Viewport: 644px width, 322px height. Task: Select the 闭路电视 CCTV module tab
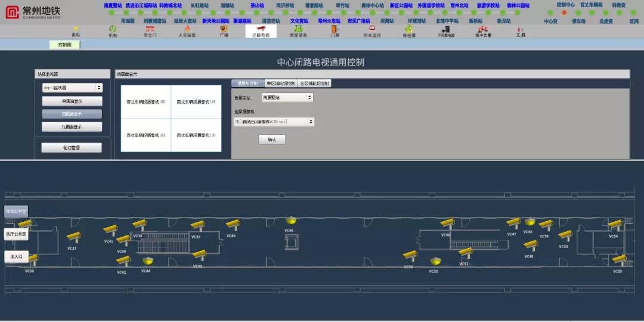pos(261,31)
